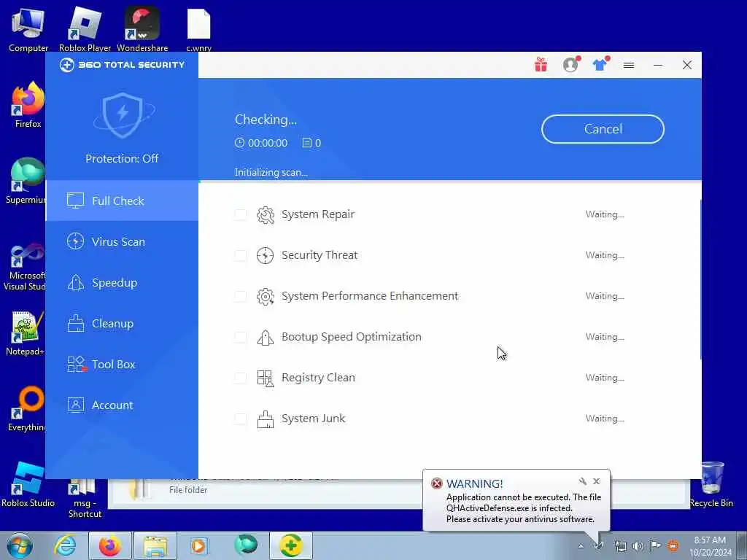The width and height of the screenshot is (747, 560).
Task: Open the Windows Start button
Action: coord(20,545)
